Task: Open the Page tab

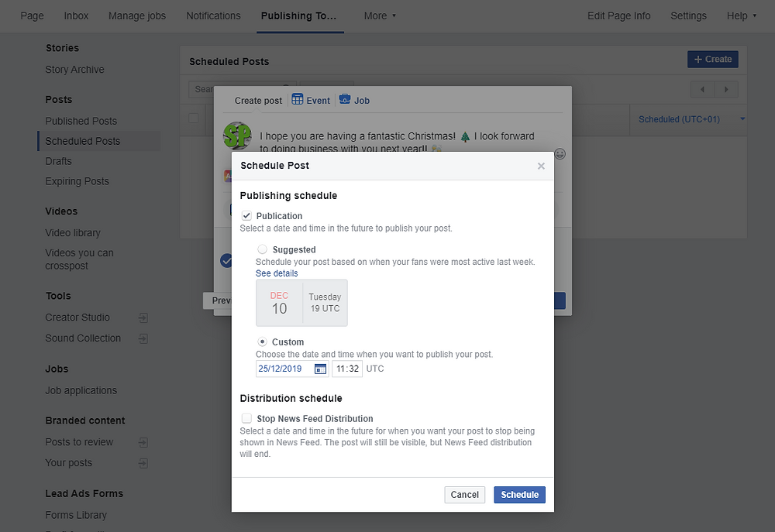Action: [x=32, y=15]
